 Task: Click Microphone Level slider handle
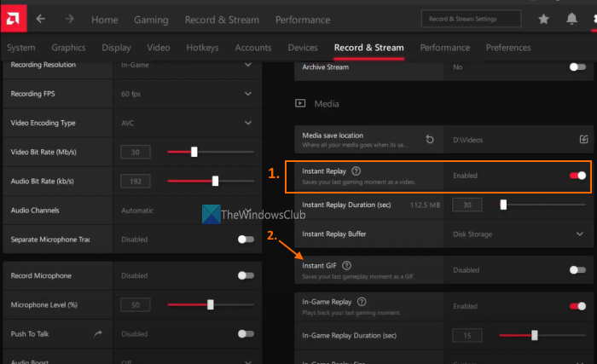tap(211, 304)
